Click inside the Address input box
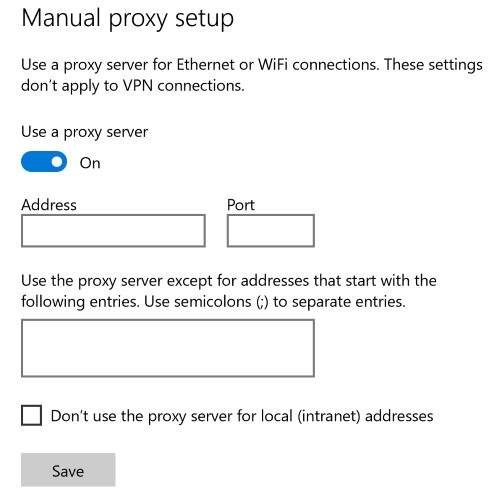503x500 pixels. pos(113,231)
